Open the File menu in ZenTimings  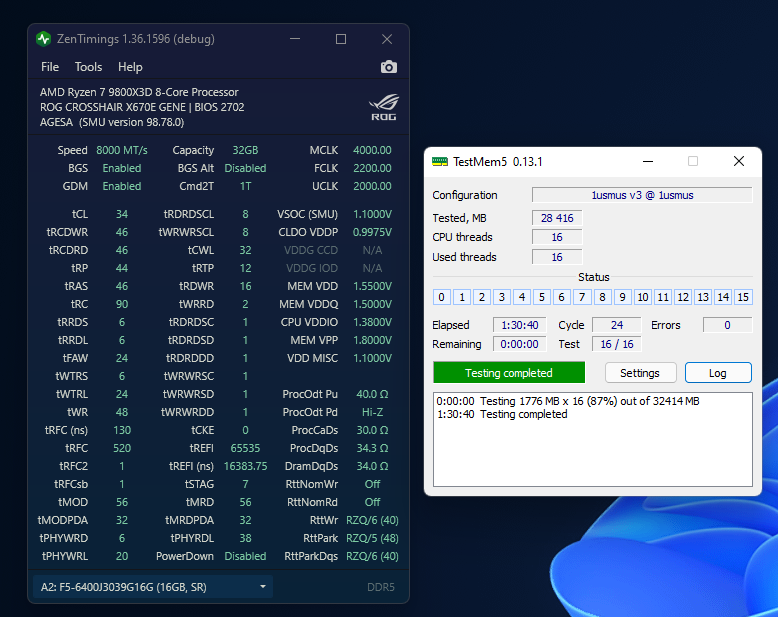50,67
